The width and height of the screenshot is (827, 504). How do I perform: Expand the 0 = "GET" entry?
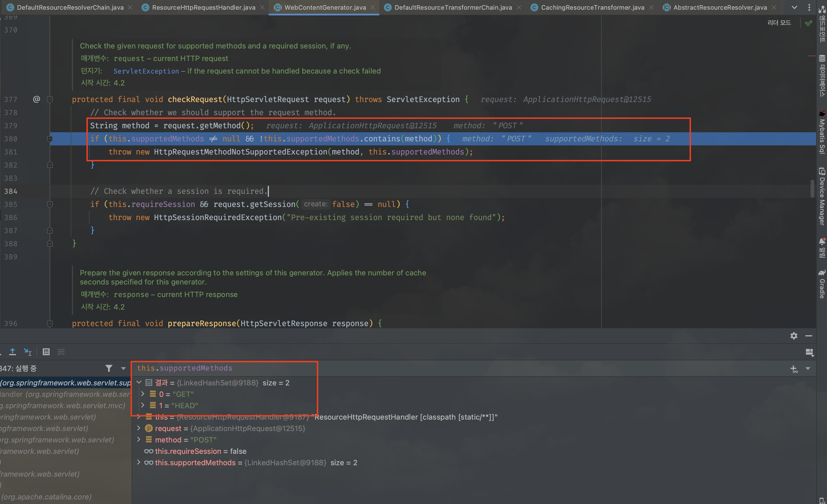(143, 394)
